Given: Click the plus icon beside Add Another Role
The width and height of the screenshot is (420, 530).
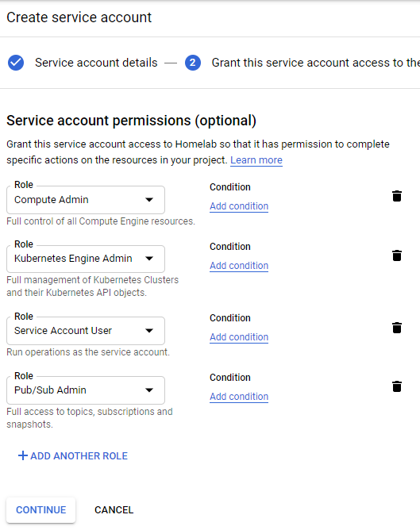Looking at the screenshot, I should coord(23,455).
